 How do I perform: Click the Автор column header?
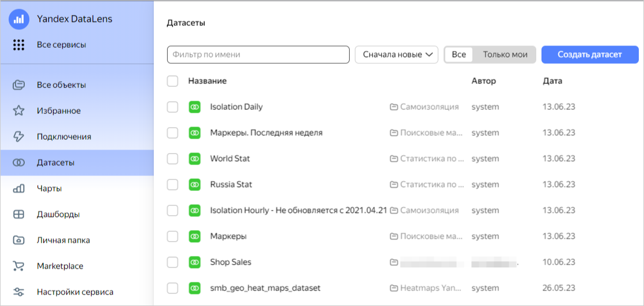[x=484, y=81]
